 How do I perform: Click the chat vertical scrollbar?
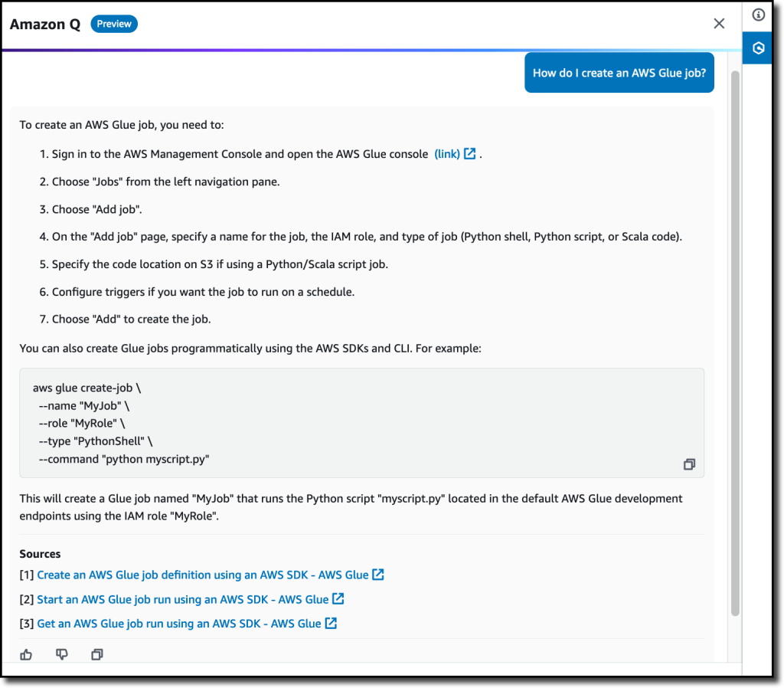click(735, 343)
